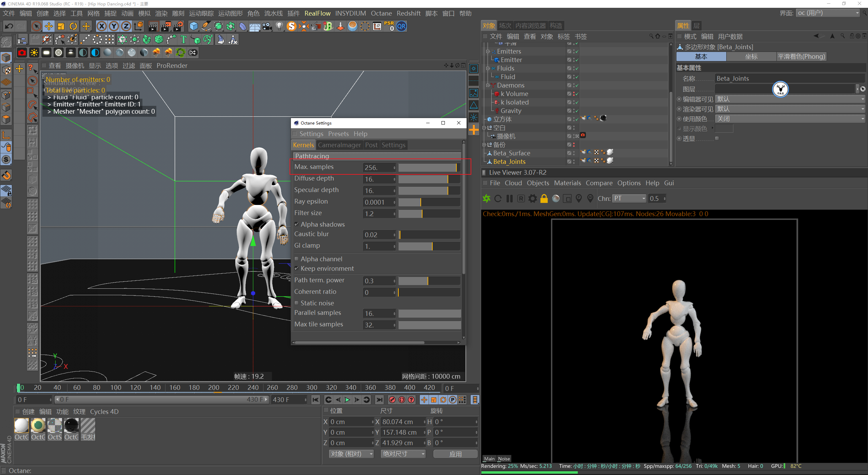The image size is (868, 475).
Task: Disable Alpha shadows checkbox
Action: tap(297, 224)
